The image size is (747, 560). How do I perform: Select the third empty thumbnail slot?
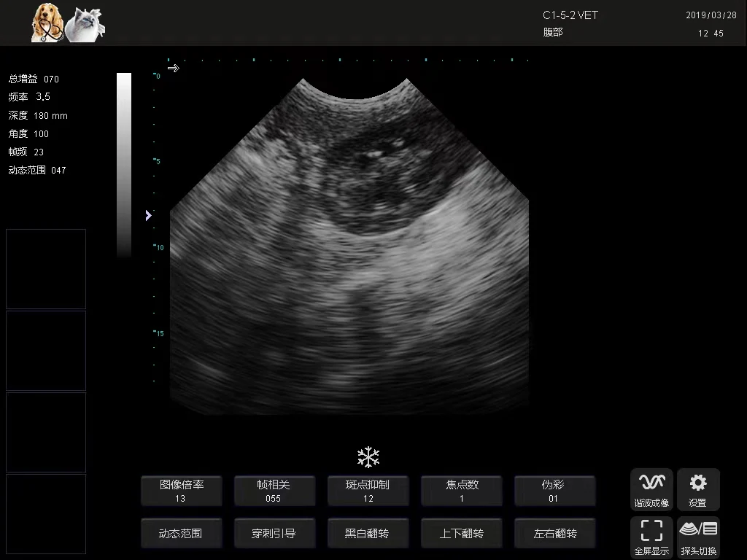46,432
